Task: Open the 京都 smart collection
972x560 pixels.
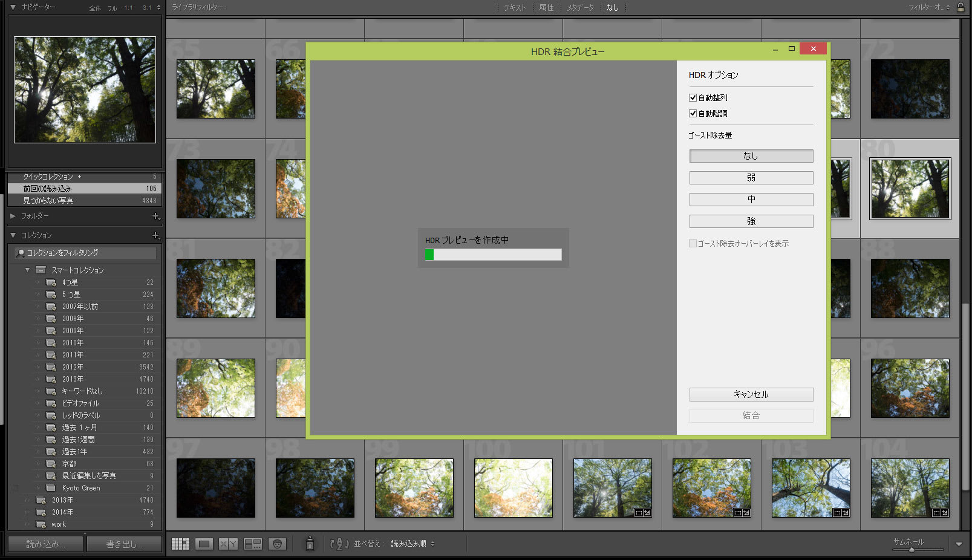Action: [x=70, y=464]
